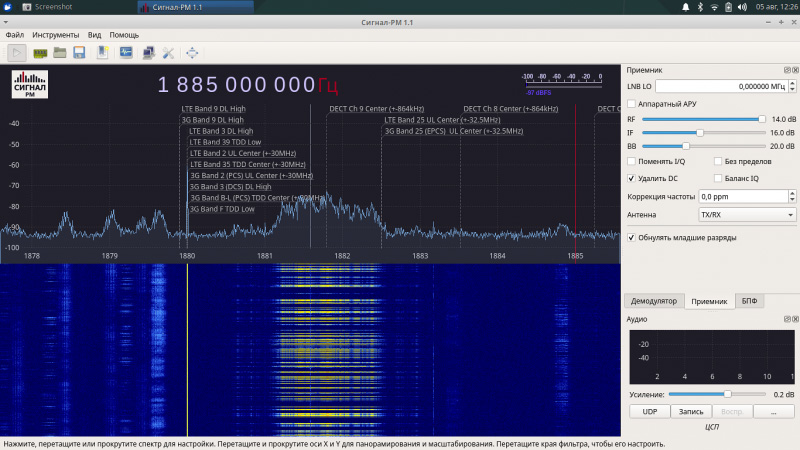
Task: Uncheck the Удалить DC checkbox
Action: 631,178
